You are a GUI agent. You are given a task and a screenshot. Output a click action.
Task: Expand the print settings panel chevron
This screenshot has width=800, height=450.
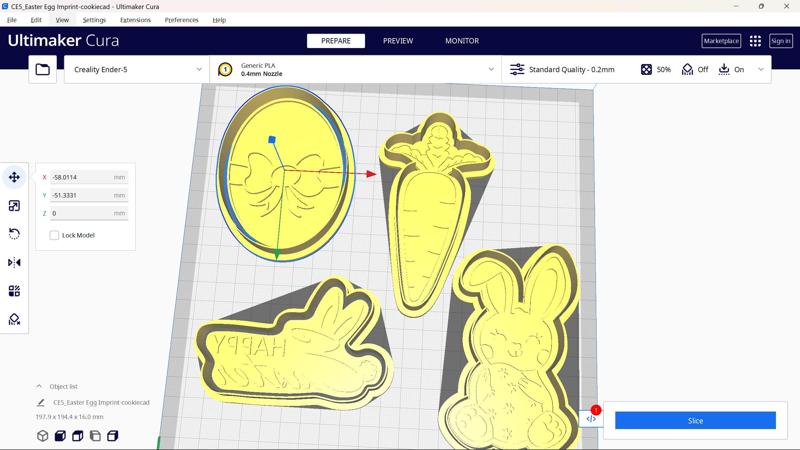coord(761,69)
